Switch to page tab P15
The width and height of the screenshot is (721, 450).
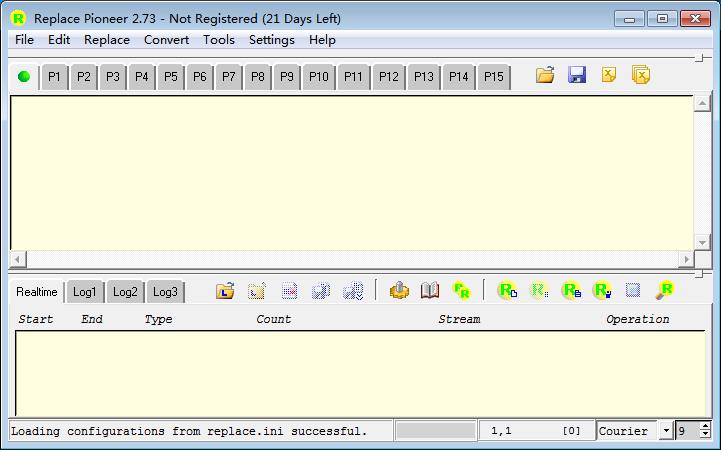[x=493, y=77]
